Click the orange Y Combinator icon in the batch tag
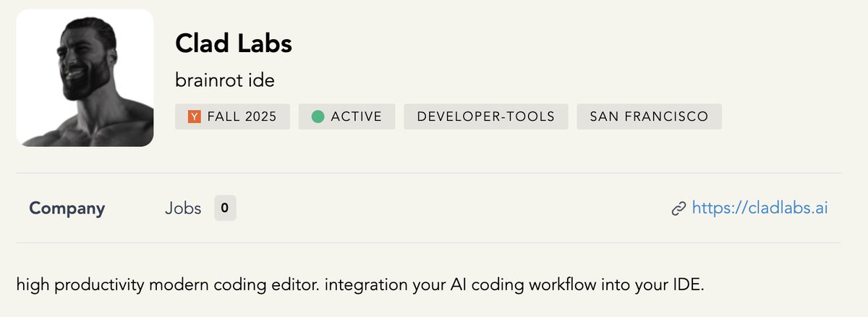 194,117
